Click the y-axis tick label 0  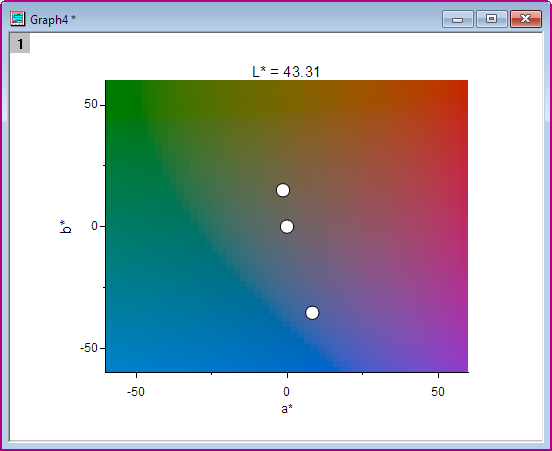[x=94, y=226]
